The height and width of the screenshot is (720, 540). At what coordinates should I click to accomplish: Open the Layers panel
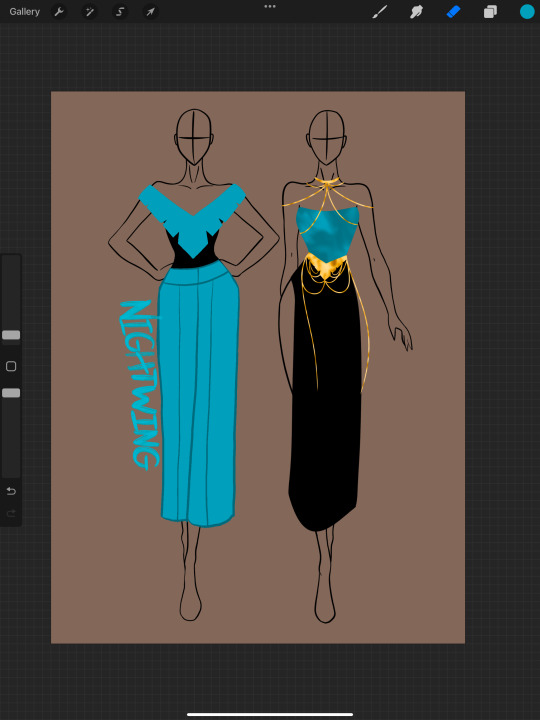[490, 11]
